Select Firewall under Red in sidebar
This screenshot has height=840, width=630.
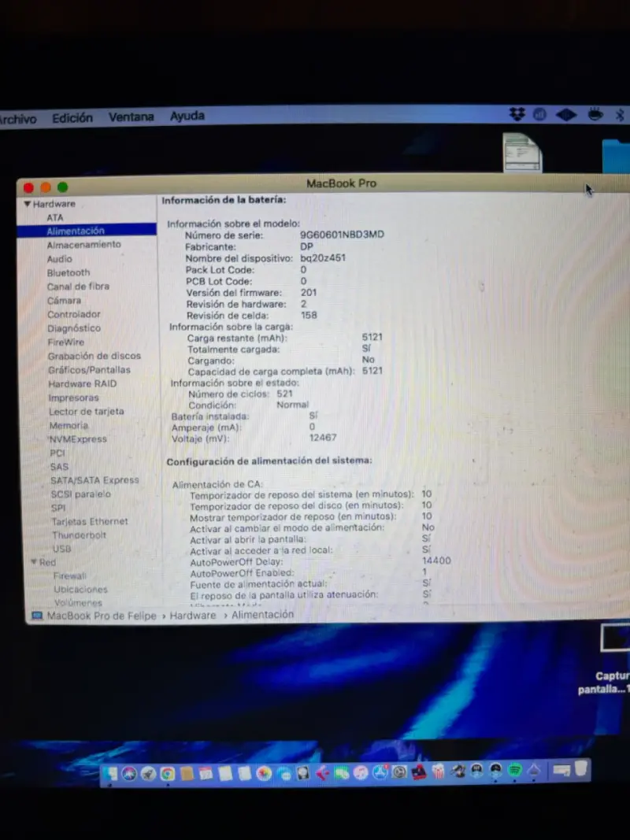click(70, 576)
